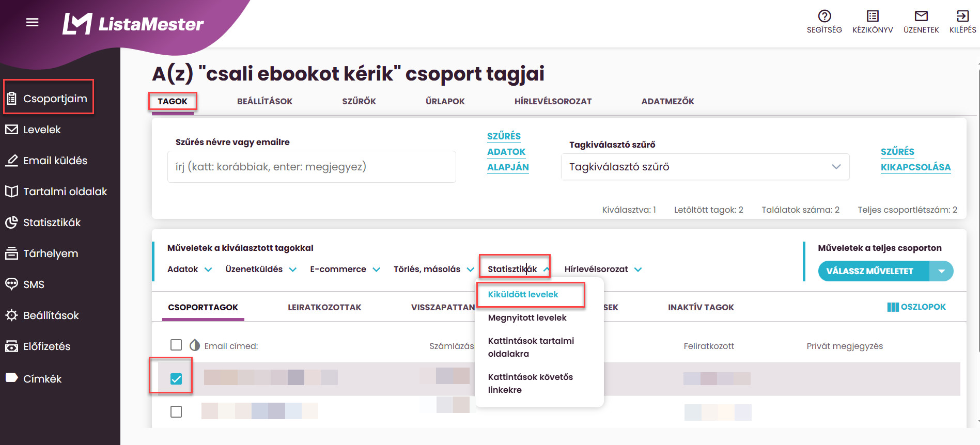Viewport: 980px width, 445px height.
Task: Click the Kiválasztva: 1 counter
Action: pos(629,210)
